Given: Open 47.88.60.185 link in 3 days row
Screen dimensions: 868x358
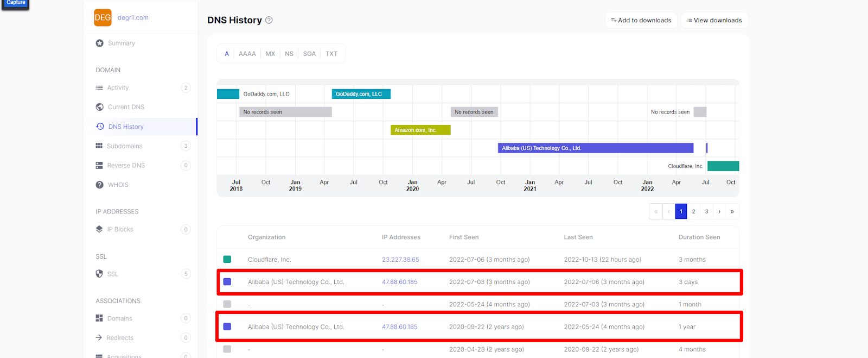Looking at the screenshot, I should [x=400, y=282].
